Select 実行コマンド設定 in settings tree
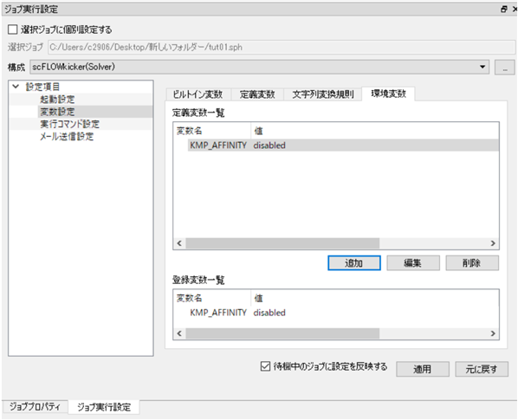The image size is (518, 420). [x=69, y=124]
